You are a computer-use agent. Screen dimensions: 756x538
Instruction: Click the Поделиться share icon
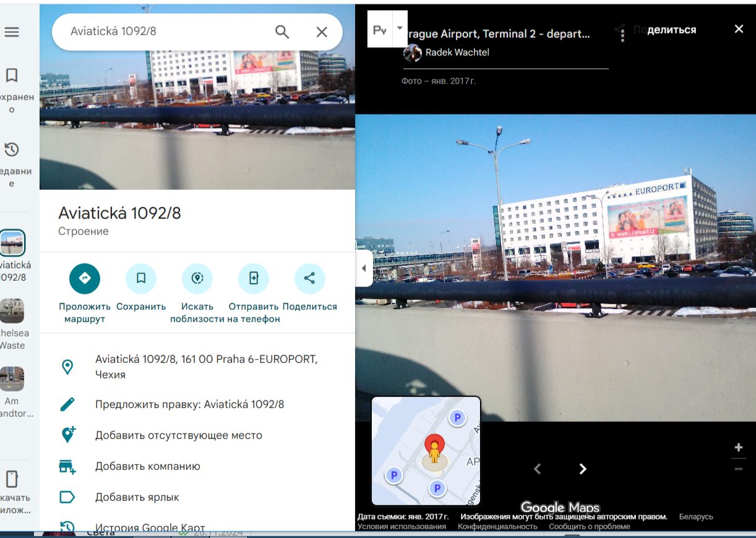coord(310,278)
